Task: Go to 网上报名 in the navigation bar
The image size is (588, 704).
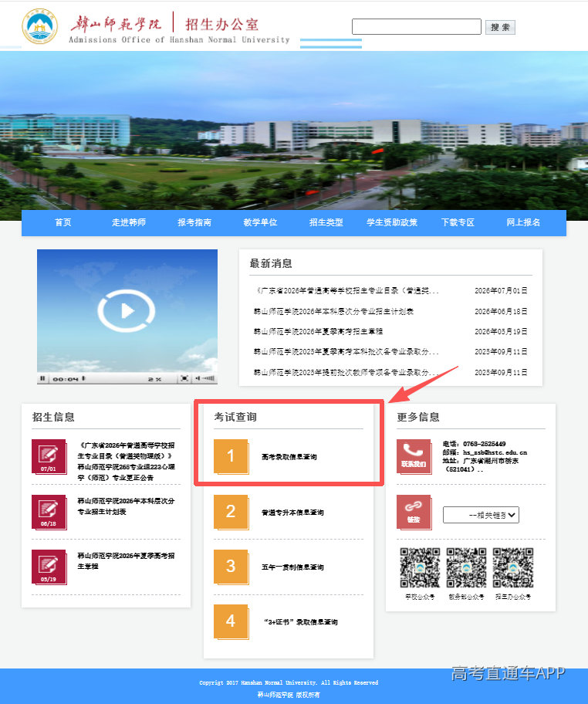Action: 523,222
